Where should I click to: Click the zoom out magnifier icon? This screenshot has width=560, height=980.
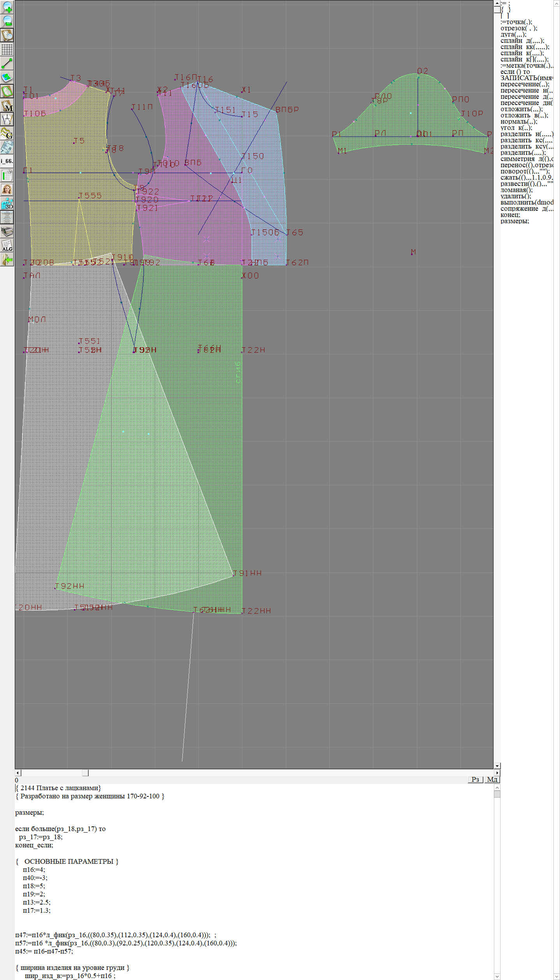point(7,21)
